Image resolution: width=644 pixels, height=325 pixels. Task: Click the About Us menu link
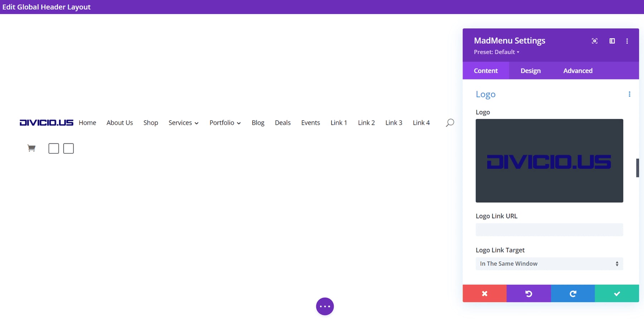(x=120, y=123)
